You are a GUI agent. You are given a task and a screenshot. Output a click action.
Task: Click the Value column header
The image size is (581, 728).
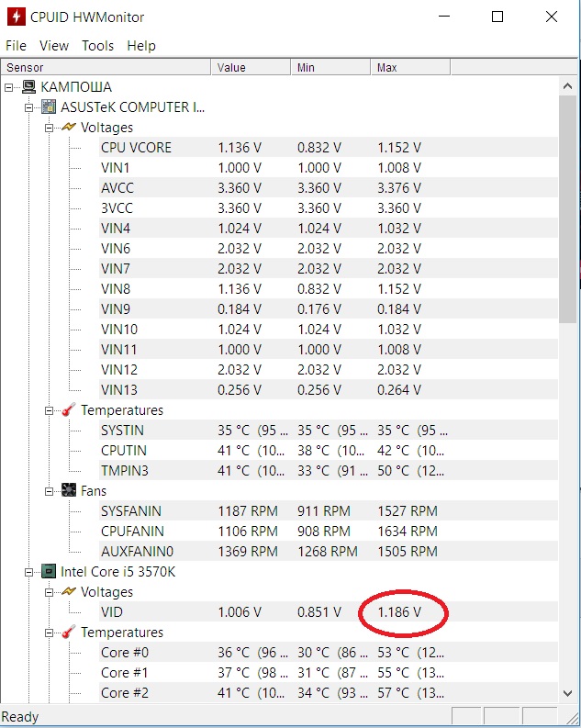pos(251,67)
